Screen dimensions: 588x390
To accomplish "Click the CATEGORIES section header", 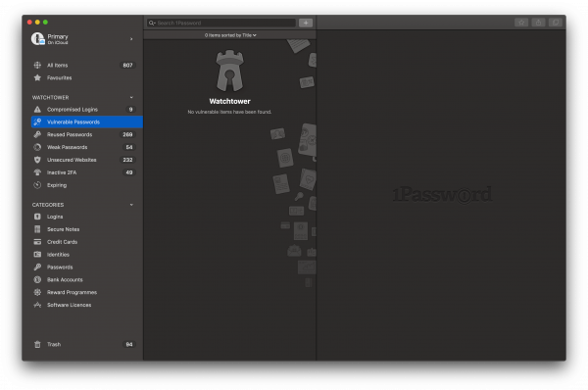I will pos(48,205).
